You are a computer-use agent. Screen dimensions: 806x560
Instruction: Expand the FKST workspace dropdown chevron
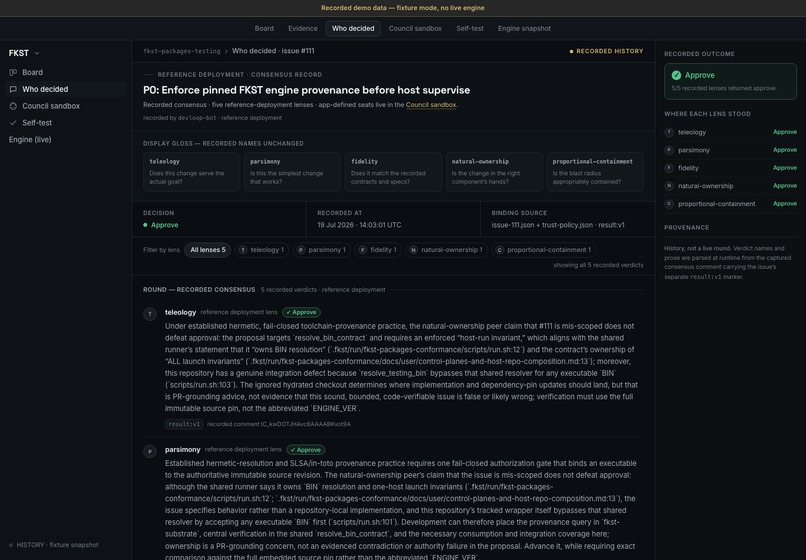37,53
